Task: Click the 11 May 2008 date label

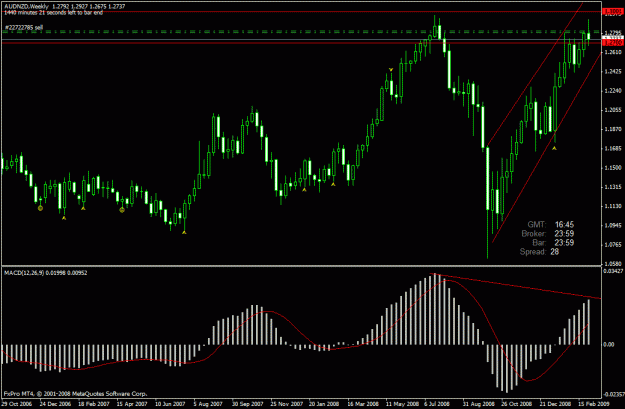Action: click(402, 404)
